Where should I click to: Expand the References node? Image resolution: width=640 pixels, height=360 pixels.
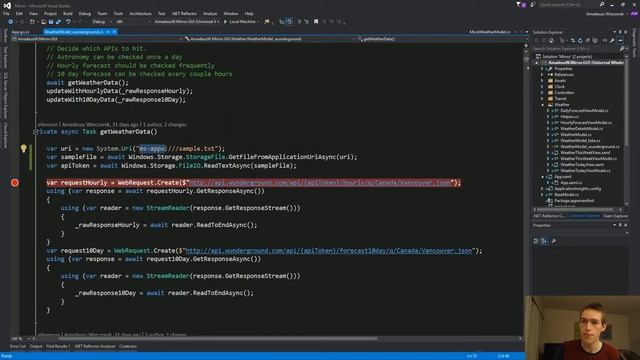tap(542, 75)
